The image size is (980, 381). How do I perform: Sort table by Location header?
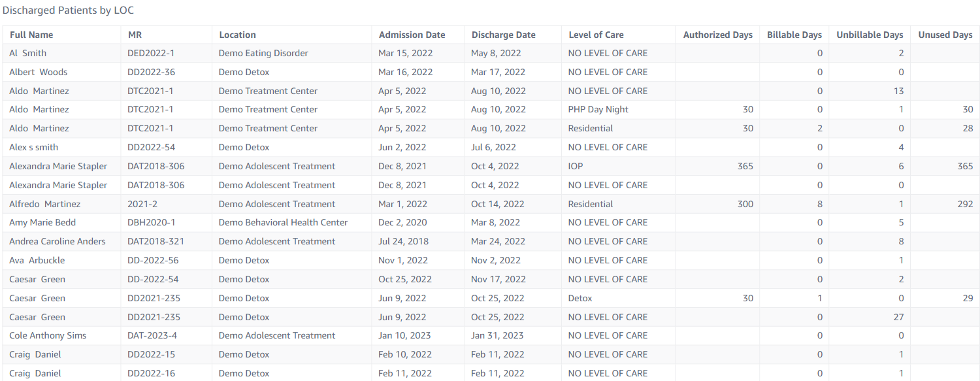237,35
